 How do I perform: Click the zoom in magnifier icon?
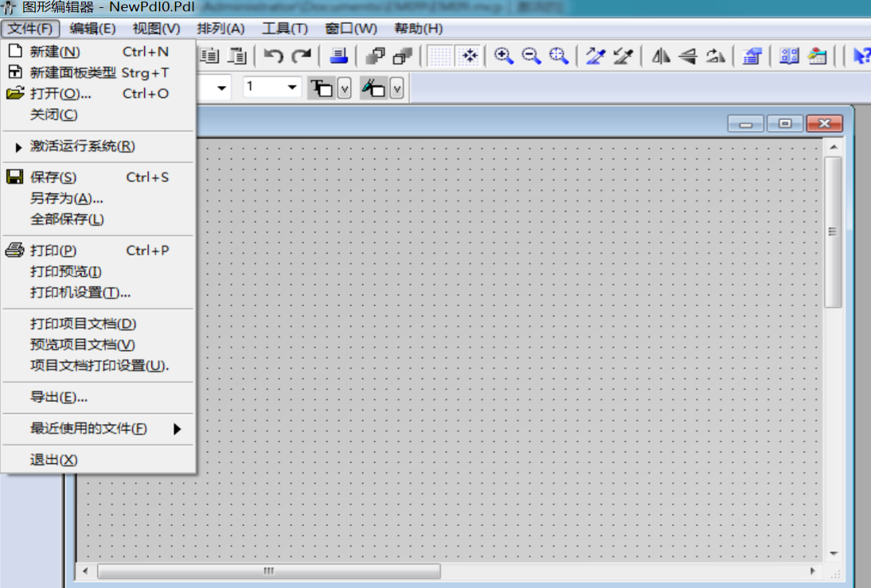click(x=503, y=56)
